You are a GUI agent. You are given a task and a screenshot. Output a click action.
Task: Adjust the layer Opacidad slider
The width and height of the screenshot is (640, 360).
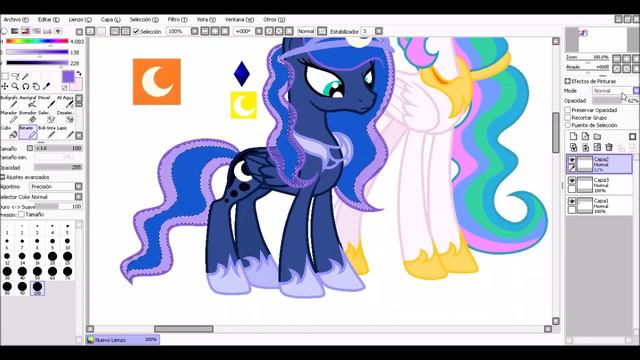pyautogui.click(x=616, y=100)
